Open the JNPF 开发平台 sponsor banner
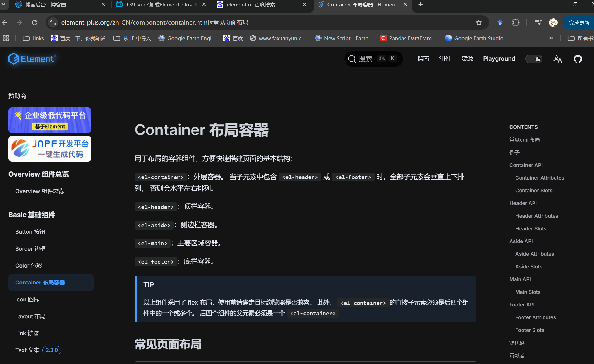 [50, 149]
